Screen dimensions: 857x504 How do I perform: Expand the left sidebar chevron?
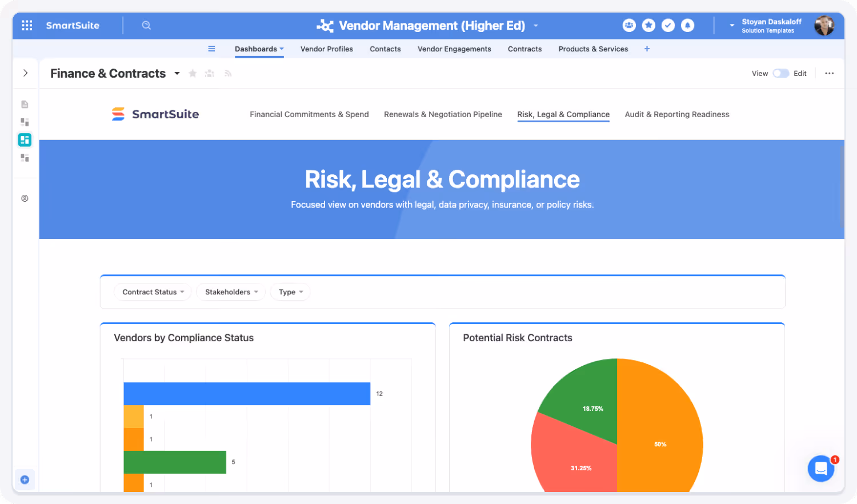[25, 73]
